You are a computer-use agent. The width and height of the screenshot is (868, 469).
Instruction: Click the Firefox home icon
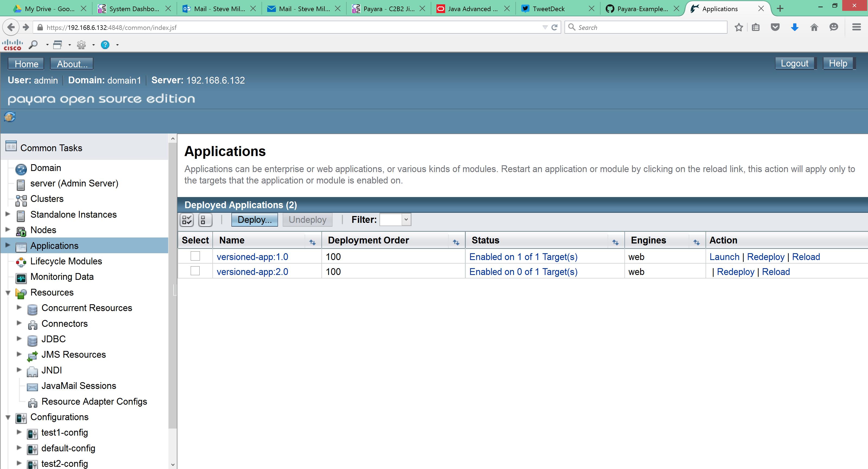click(x=814, y=27)
